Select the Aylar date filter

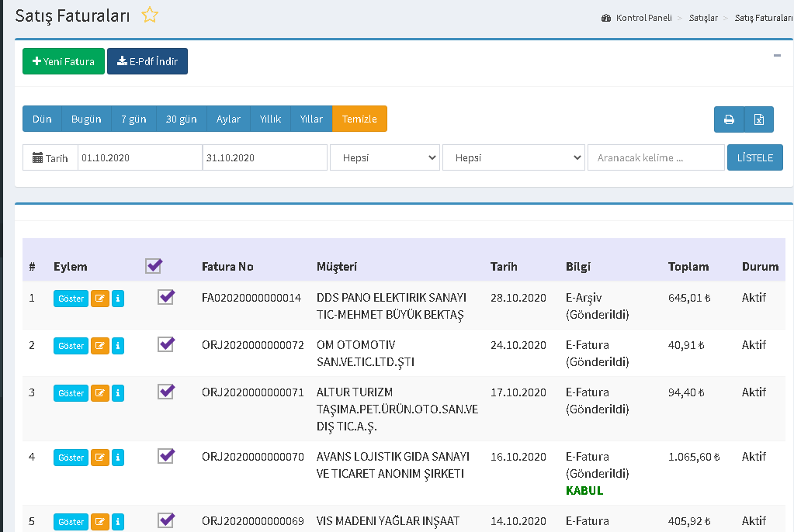click(228, 119)
